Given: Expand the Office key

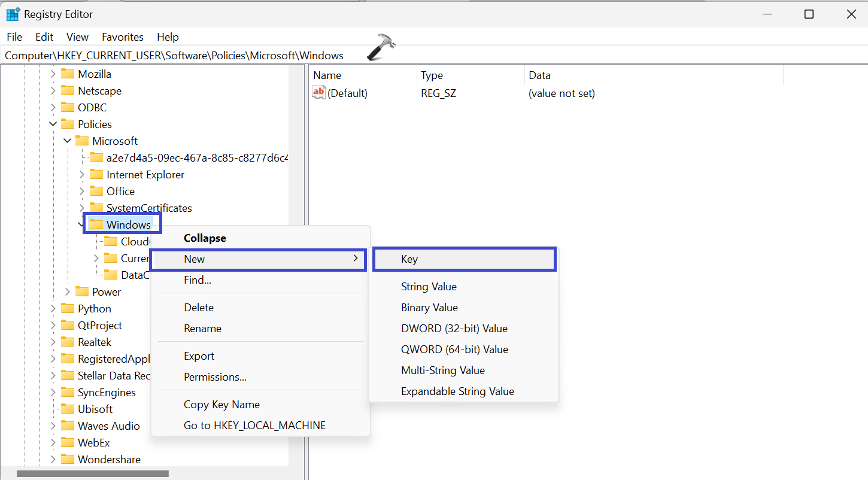Looking at the screenshot, I should (81, 192).
